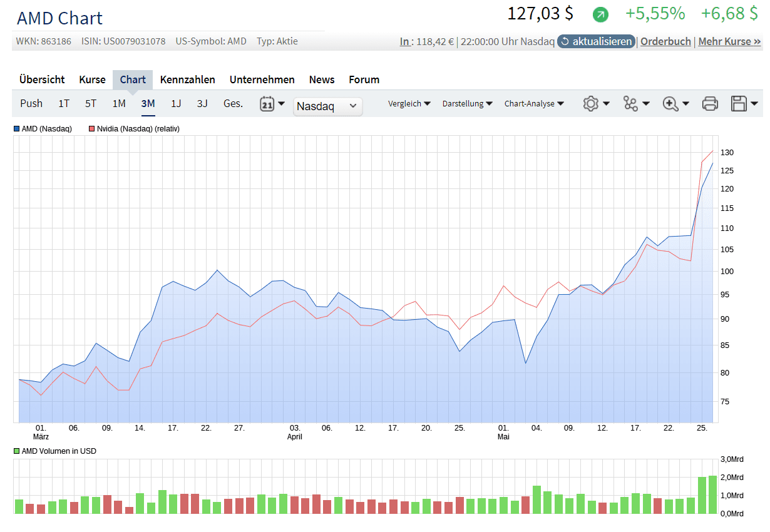Click the April month axis label
Image resolution: width=770 pixels, height=532 pixels.
(x=295, y=437)
